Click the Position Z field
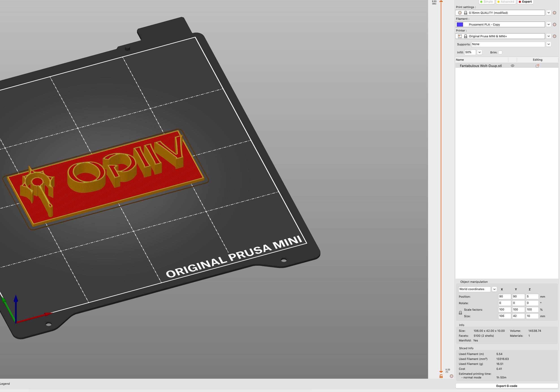The width and height of the screenshot is (560, 392). click(532, 297)
